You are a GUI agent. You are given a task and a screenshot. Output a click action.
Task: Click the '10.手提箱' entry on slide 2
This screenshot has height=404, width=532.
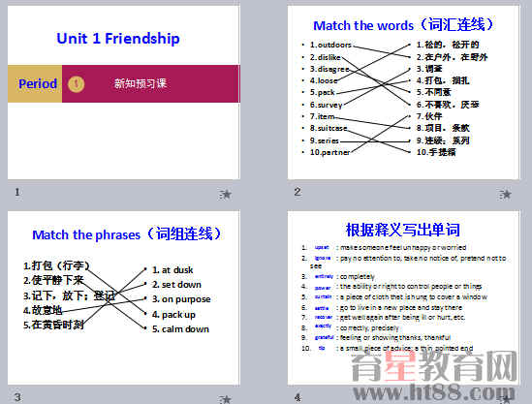coord(436,152)
